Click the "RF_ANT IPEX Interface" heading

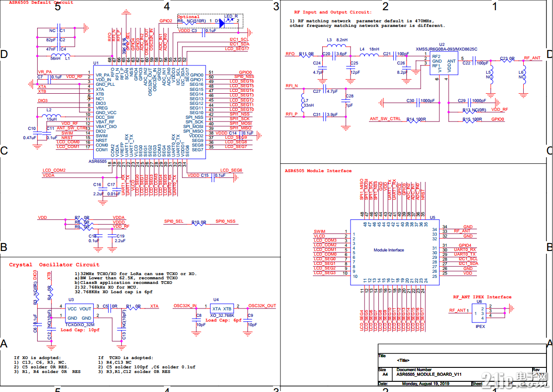pyautogui.click(x=482, y=297)
